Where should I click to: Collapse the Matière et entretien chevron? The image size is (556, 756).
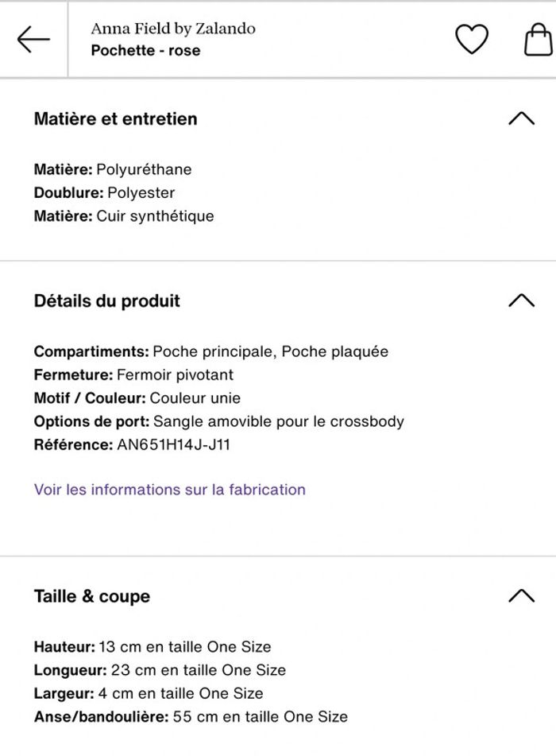pos(521,118)
